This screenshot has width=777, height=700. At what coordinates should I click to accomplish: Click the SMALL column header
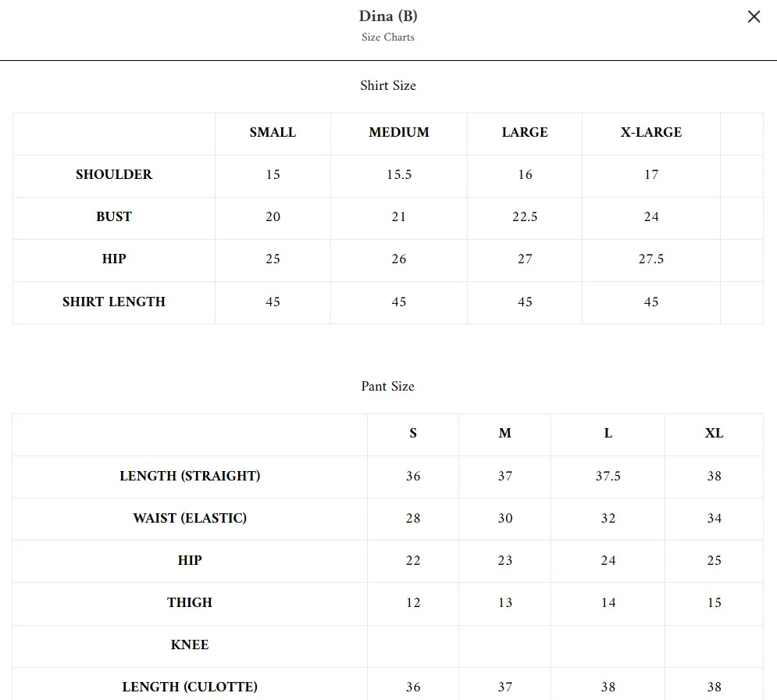pyautogui.click(x=273, y=132)
